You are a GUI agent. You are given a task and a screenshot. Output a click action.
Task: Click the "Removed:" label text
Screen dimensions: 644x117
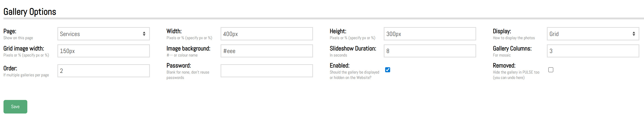[x=504, y=65]
